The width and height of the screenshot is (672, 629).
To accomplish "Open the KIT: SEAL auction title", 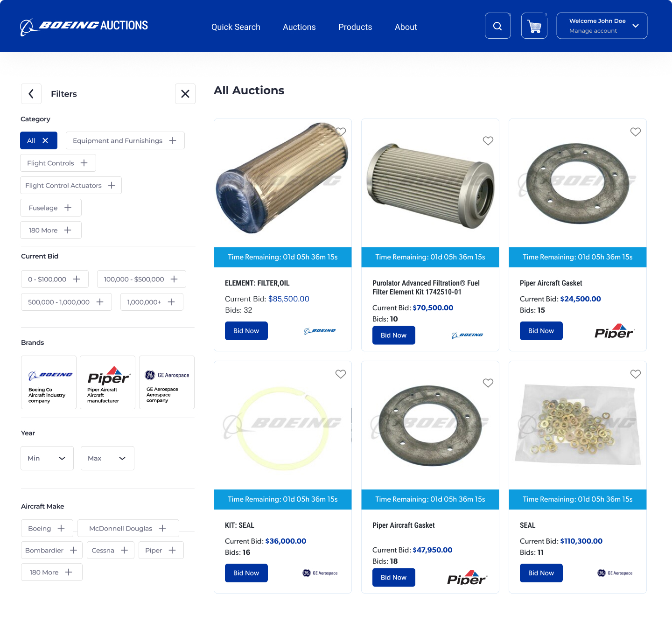I will coord(239,525).
